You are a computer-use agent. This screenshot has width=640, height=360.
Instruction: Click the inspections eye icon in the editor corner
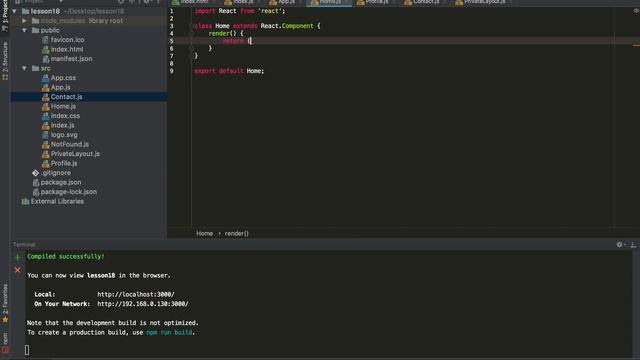(x=636, y=11)
